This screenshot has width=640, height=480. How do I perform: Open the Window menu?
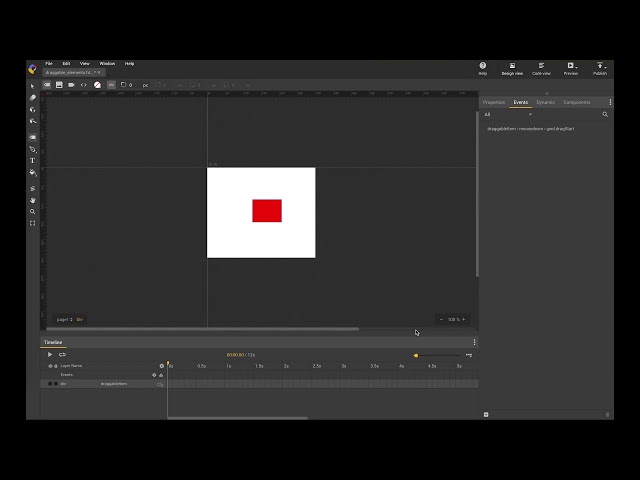(107, 64)
